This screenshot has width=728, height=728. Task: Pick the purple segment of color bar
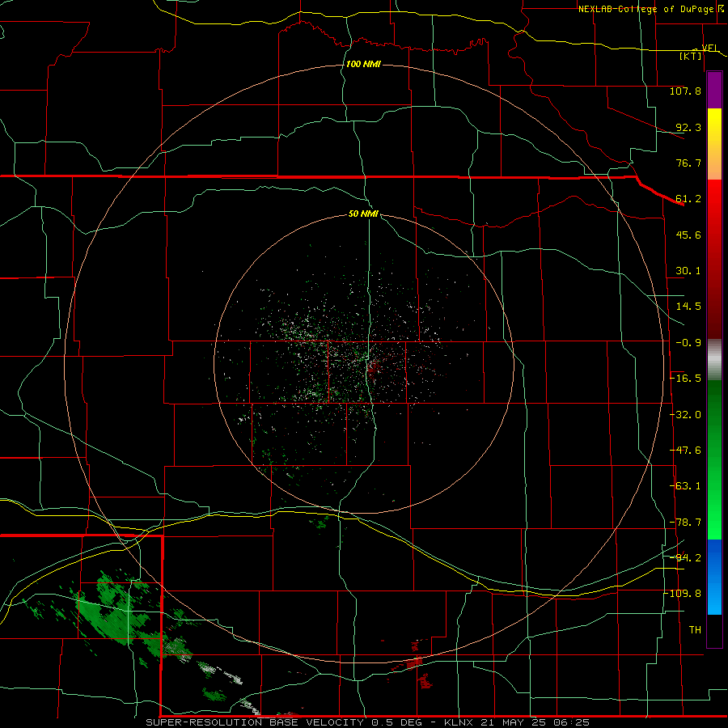(714, 91)
